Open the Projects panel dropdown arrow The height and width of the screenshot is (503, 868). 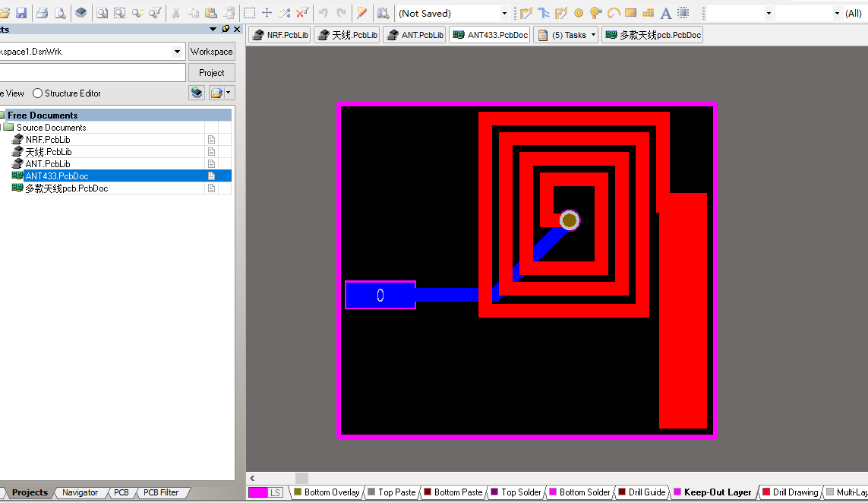click(x=213, y=29)
